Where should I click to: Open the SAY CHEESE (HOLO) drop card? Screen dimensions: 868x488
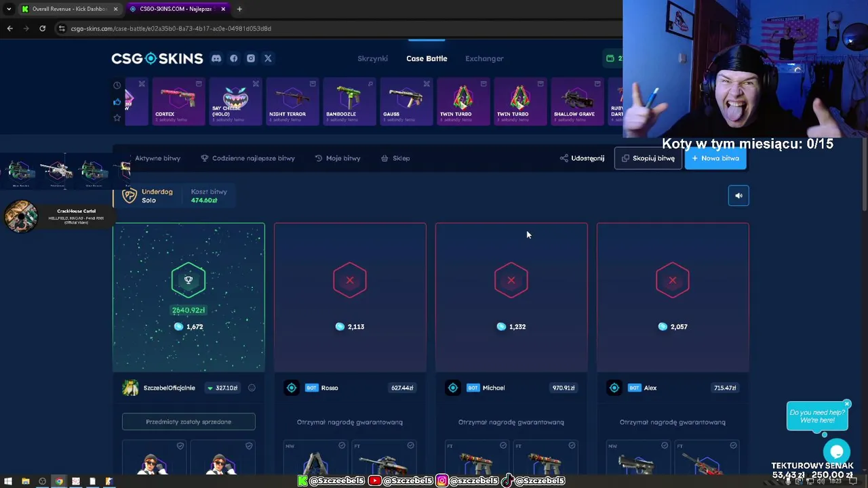pyautogui.click(x=235, y=102)
